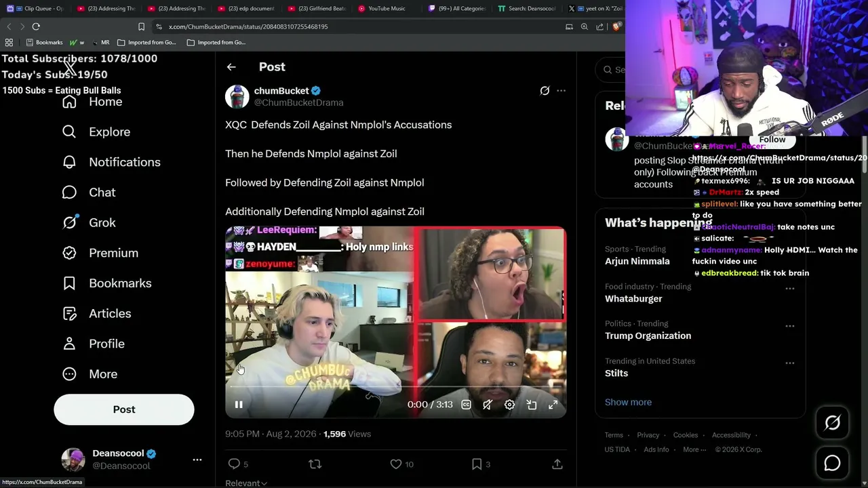The width and height of the screenshot is (868, 488).
Task: Switch to the Search: Deansocool tab
Action: coord(527,9)
